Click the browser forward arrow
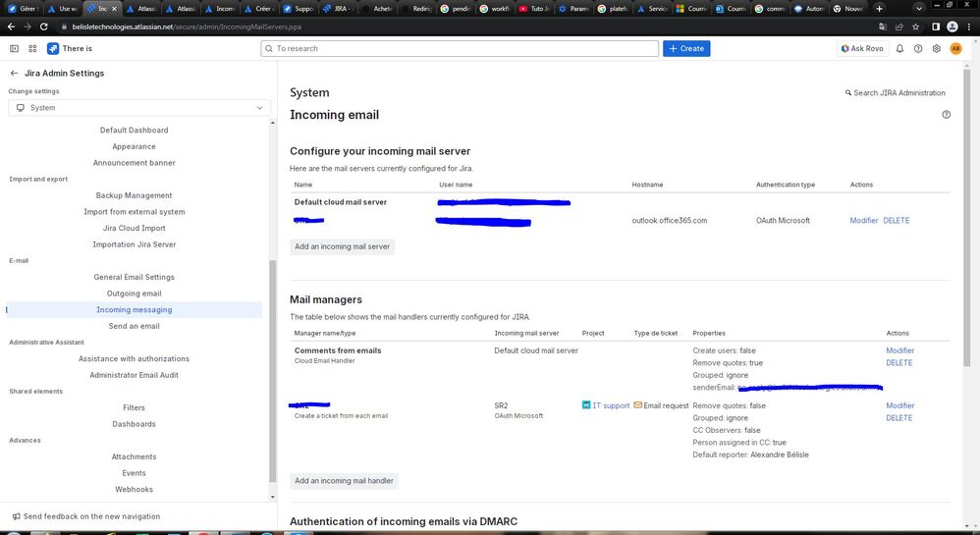This screenshot has height=535, width=980. click(x=27, y=27)
